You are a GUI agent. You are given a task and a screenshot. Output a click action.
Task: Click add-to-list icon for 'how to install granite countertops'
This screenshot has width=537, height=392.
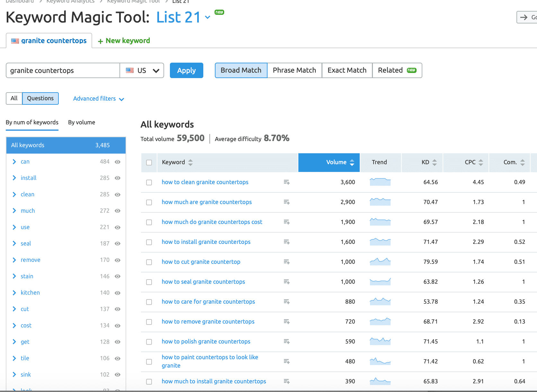286,242
